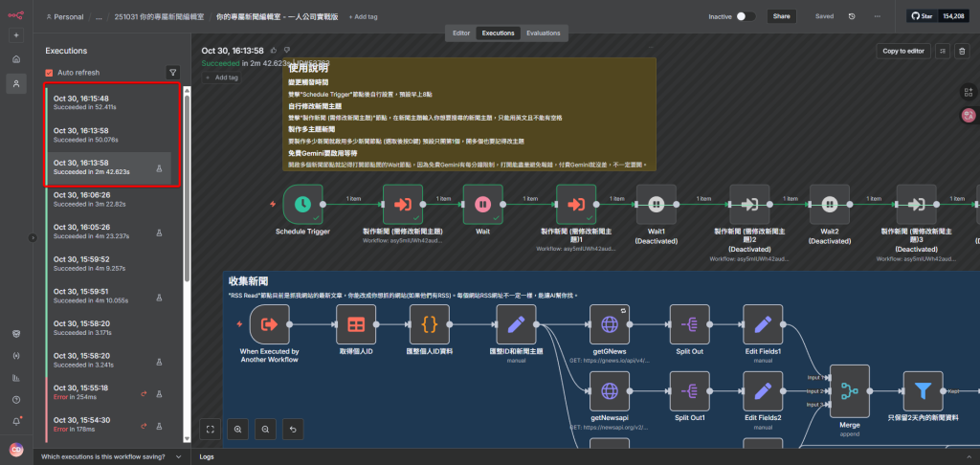
Task: Click the reset zoom arrow icon
Action: point(293,429)
